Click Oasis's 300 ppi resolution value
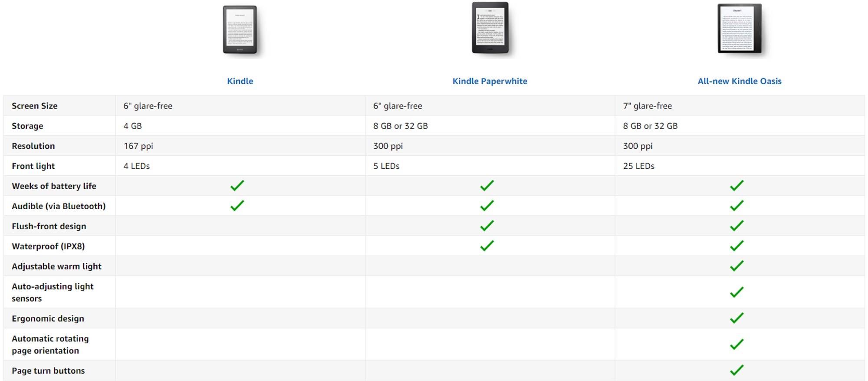The width and height of the screenshot is (868, 381). pos(638,146)
